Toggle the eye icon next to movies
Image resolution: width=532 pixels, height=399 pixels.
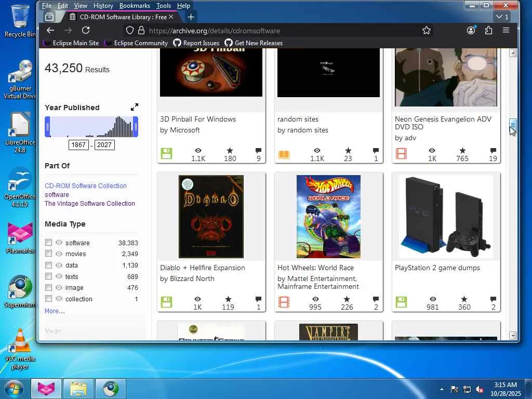(59, 254)
